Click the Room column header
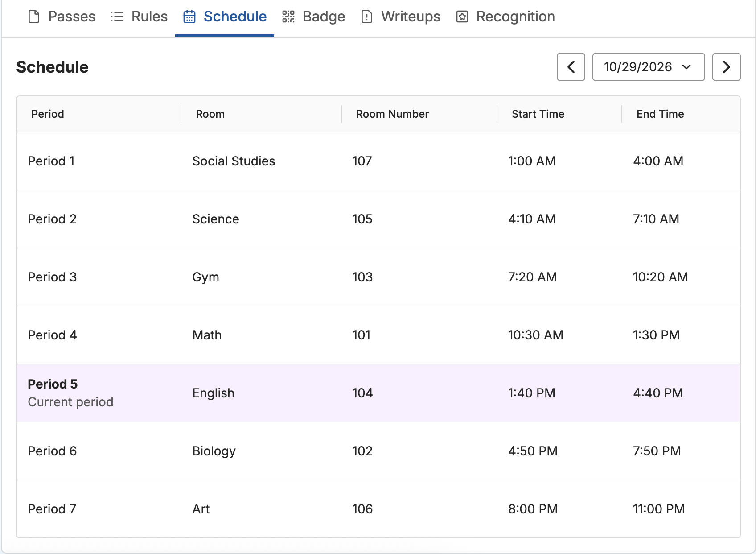 [210, 114]
